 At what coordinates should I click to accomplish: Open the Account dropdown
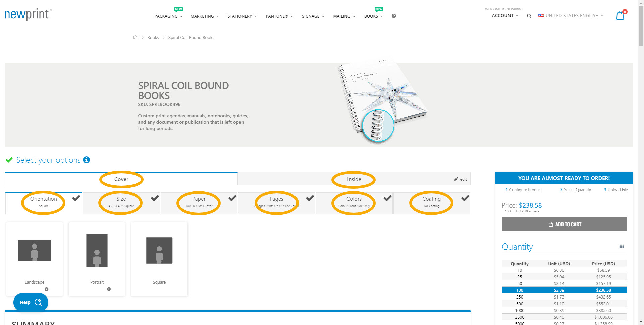505,15
